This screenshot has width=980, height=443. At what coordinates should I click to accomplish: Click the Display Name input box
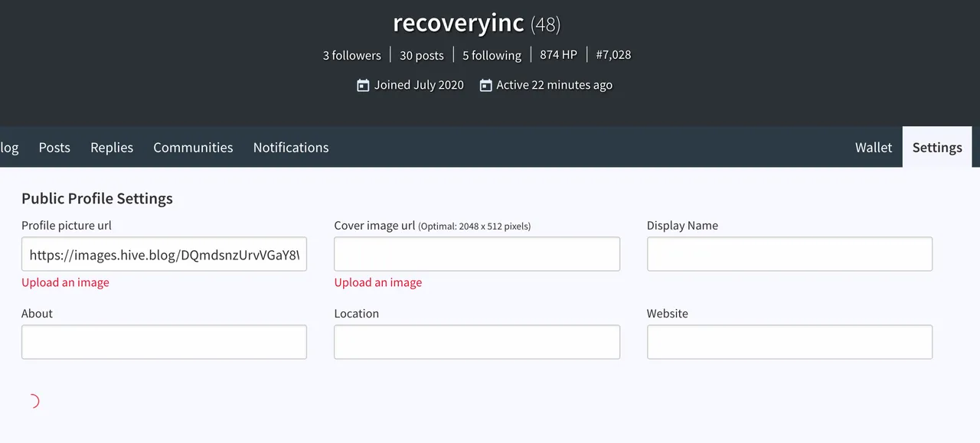(x=789, y=254)
